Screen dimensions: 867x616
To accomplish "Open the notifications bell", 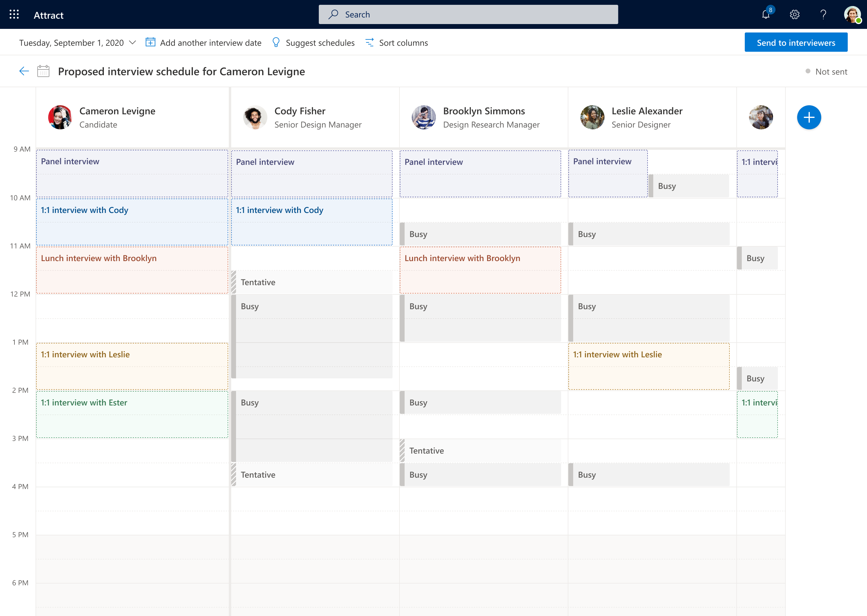I will [766, 14].
